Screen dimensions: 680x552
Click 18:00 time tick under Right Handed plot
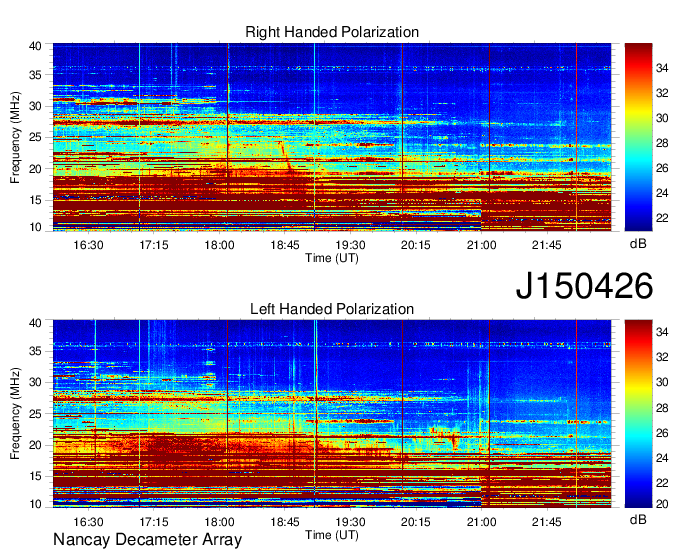[219, 245]
